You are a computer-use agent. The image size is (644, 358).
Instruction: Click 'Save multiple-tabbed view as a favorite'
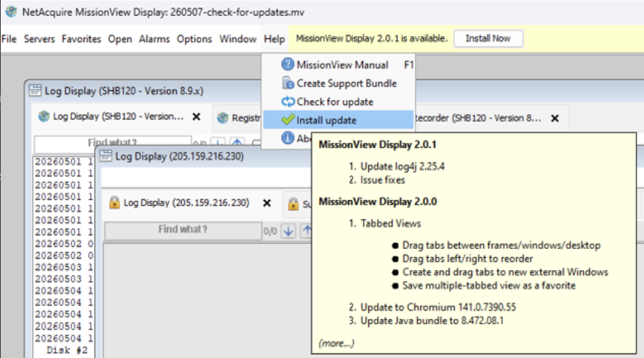[x=488, y=286]
